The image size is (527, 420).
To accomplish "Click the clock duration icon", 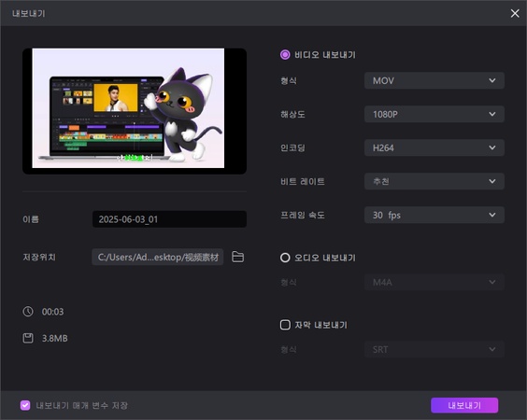I will [x=28, y=312].
